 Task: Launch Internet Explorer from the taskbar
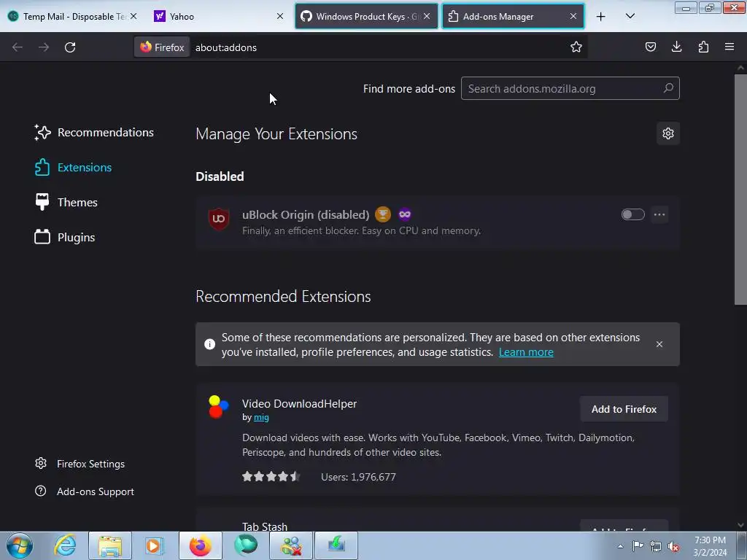coord(65,545)
